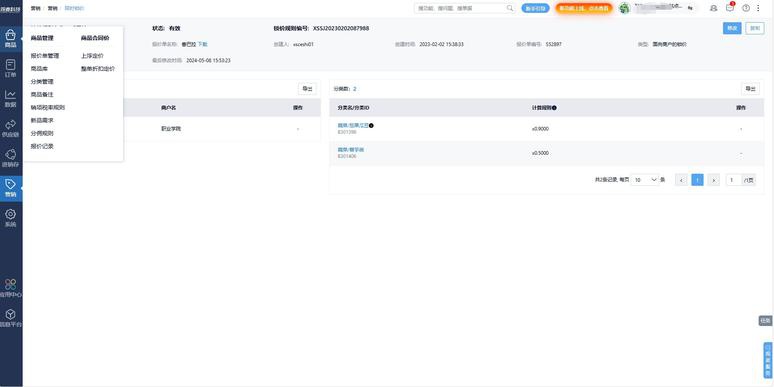
Task: Open 销项税率规则 in the flyout menu
Action: coord(47,107)
